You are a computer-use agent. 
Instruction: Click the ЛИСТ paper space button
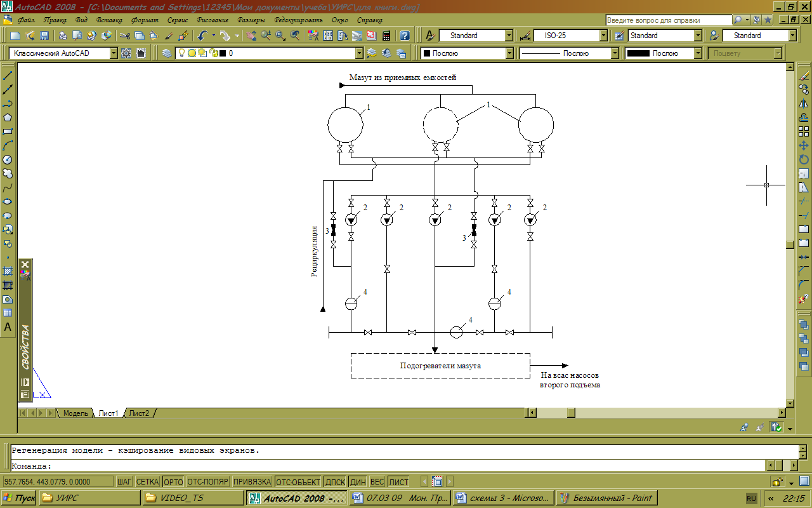pos(399,482)
